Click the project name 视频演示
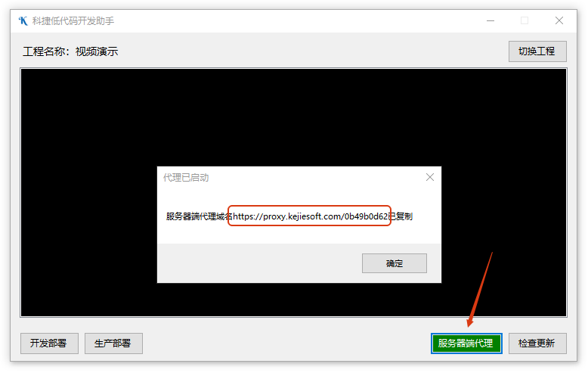 click(x=97, y=51)
